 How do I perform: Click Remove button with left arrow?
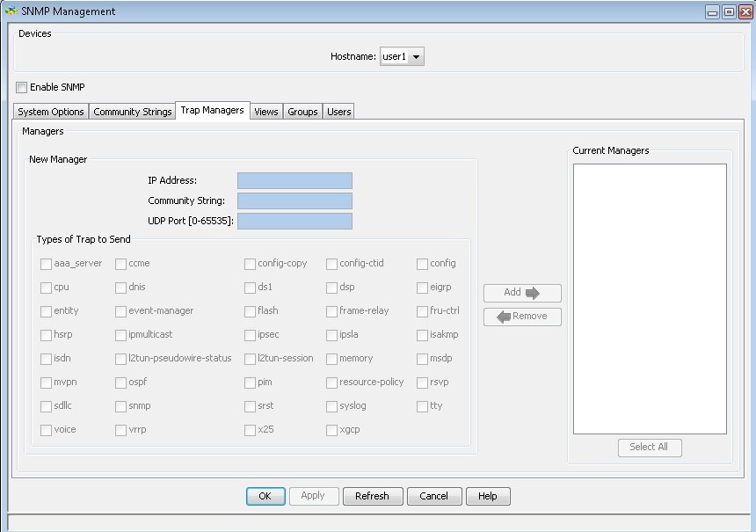[522, 317]
